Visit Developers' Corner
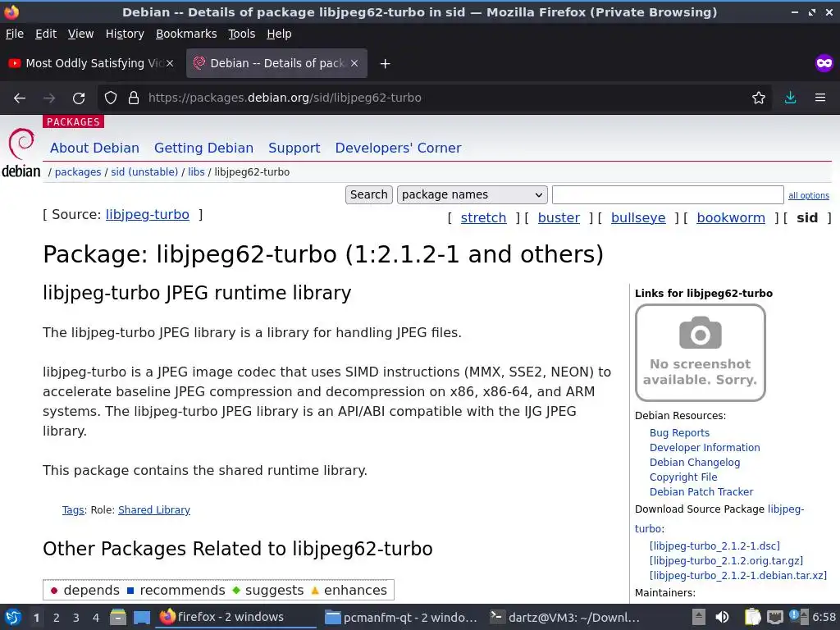The width and height of the screenshot is (840, 630). click(398, 148)
